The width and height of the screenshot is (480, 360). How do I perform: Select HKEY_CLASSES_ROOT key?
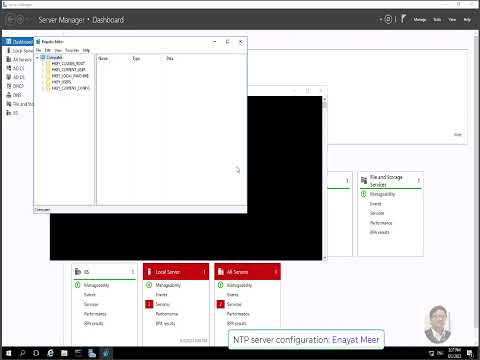(68, 63)
